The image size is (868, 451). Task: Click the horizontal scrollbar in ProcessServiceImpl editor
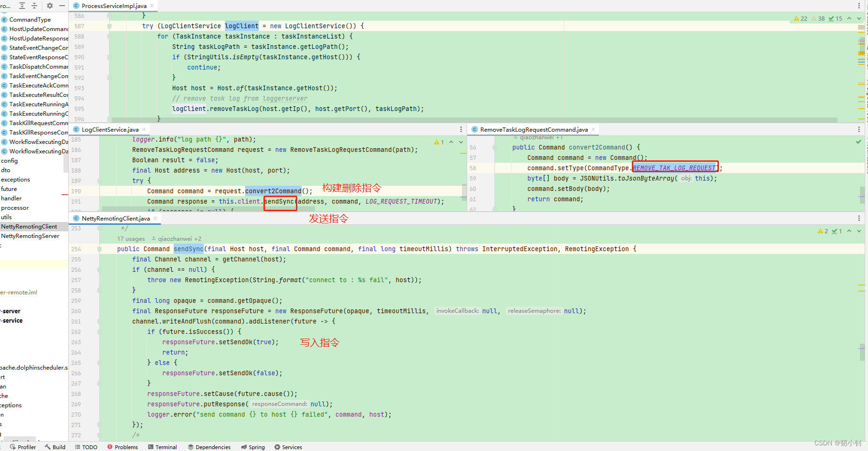(474, 120)
